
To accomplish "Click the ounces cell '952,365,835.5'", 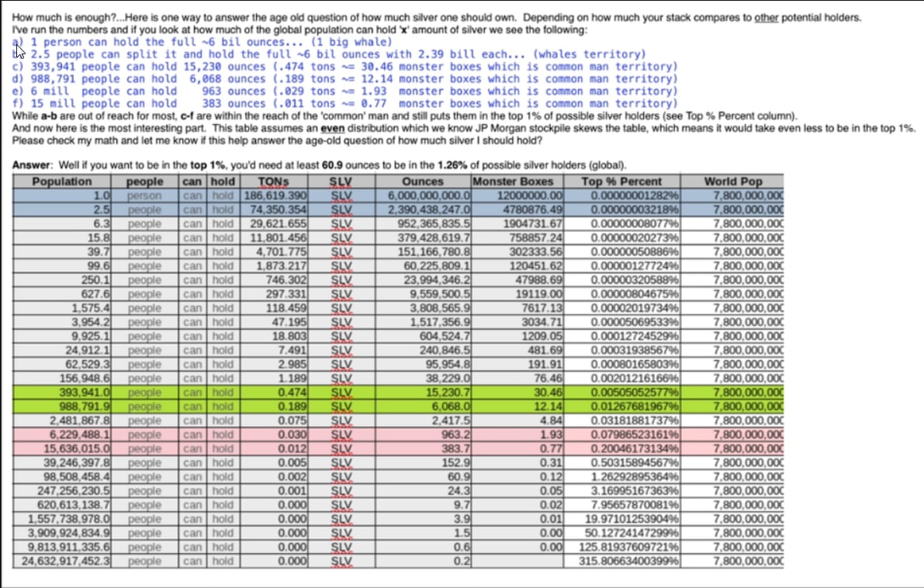I will pos(423,224).
